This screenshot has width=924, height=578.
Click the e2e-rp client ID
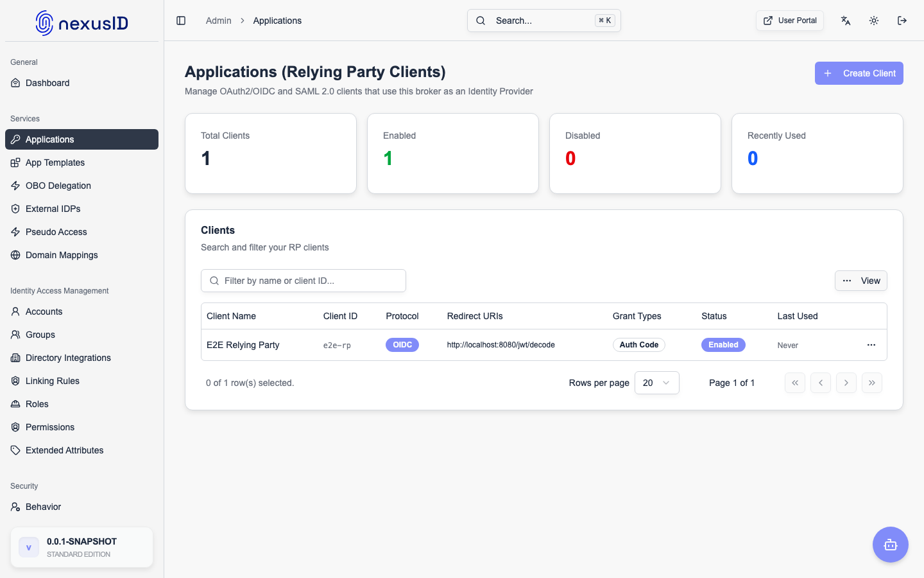[x=337, y=345]
